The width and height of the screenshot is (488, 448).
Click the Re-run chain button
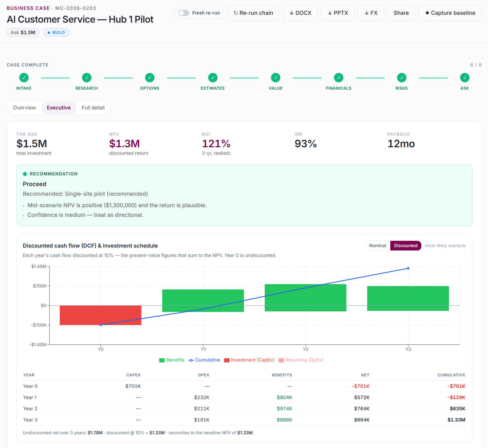pos(253,13)
